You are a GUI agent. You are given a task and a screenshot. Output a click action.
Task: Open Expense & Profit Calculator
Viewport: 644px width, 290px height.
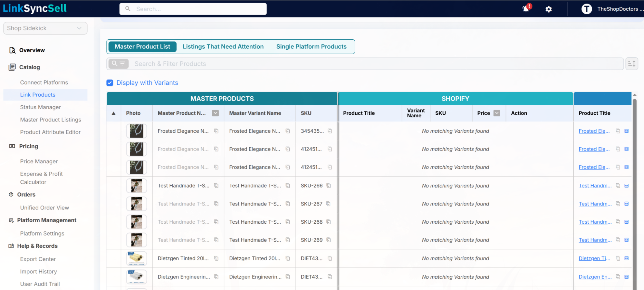41,178
